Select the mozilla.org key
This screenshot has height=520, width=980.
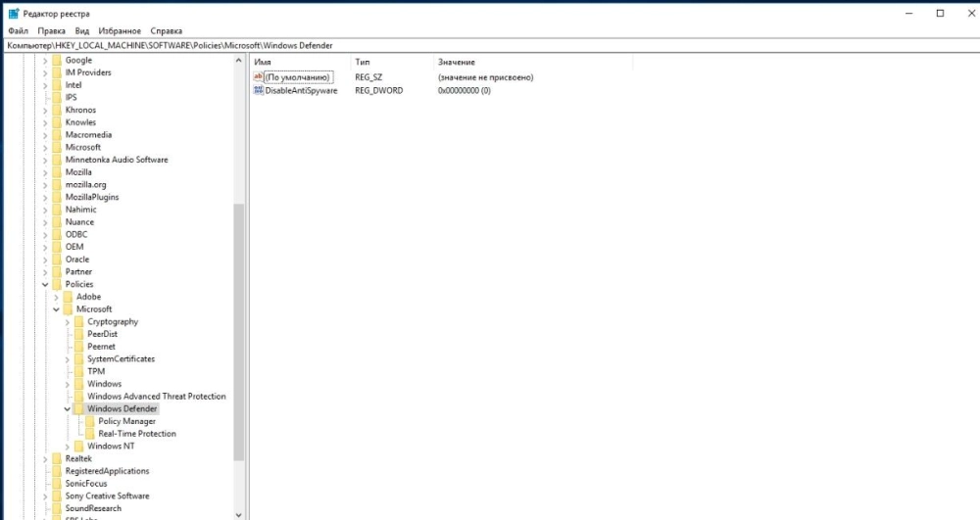(85, 185)
